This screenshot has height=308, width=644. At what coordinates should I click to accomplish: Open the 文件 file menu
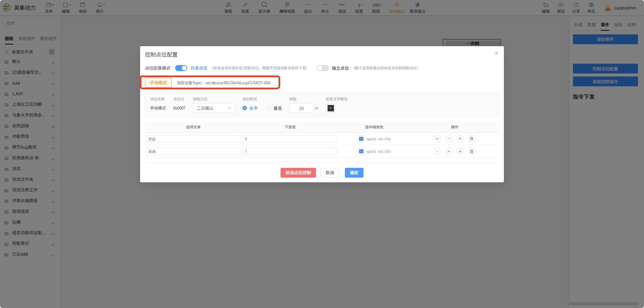49,8
